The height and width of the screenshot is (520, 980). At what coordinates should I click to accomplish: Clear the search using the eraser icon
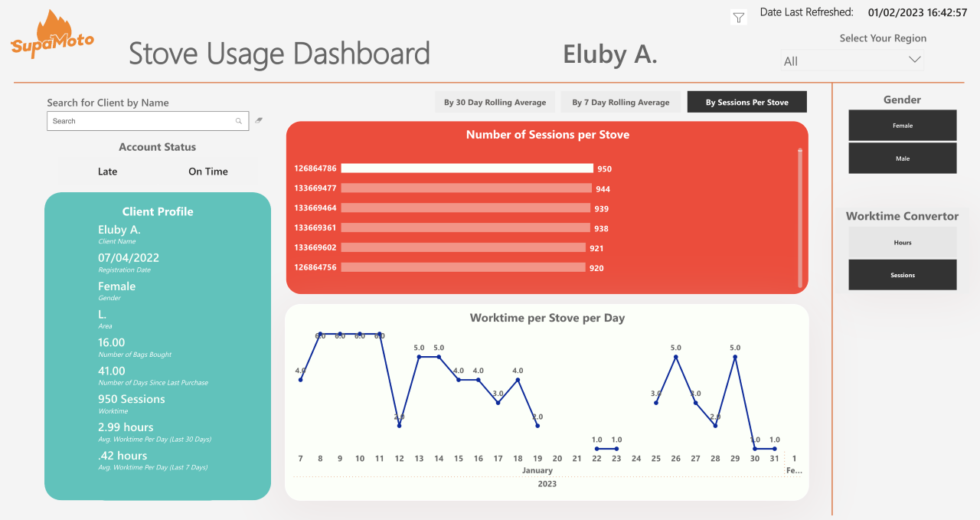click(x=258, y=120)
